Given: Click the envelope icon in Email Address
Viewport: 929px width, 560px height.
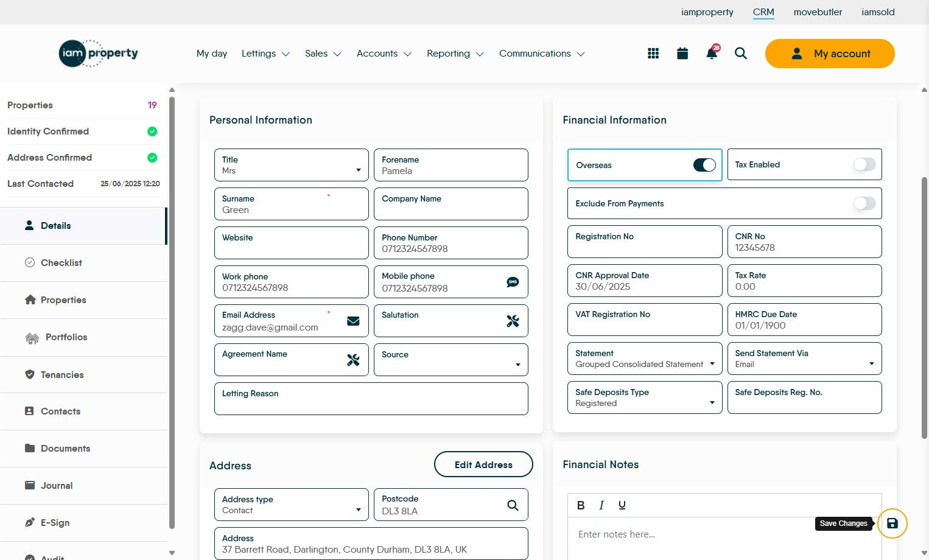Looking at the screenshot, I should [353, 321].
